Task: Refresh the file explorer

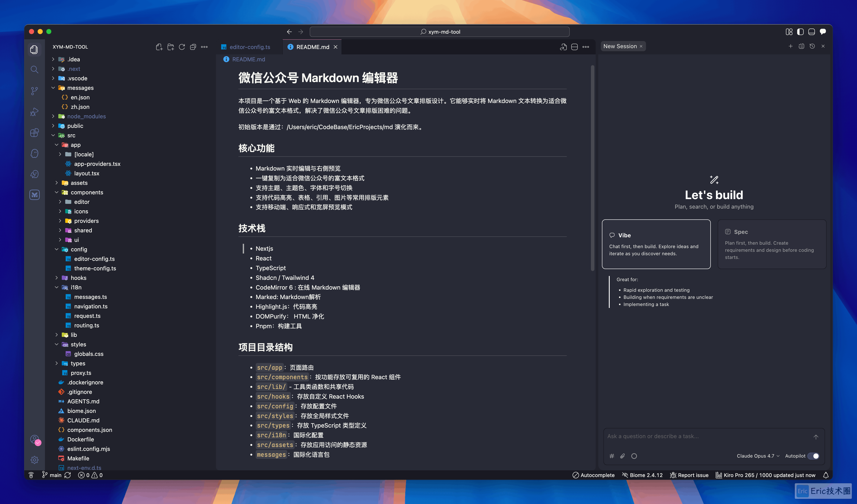Action: (182, 47)
